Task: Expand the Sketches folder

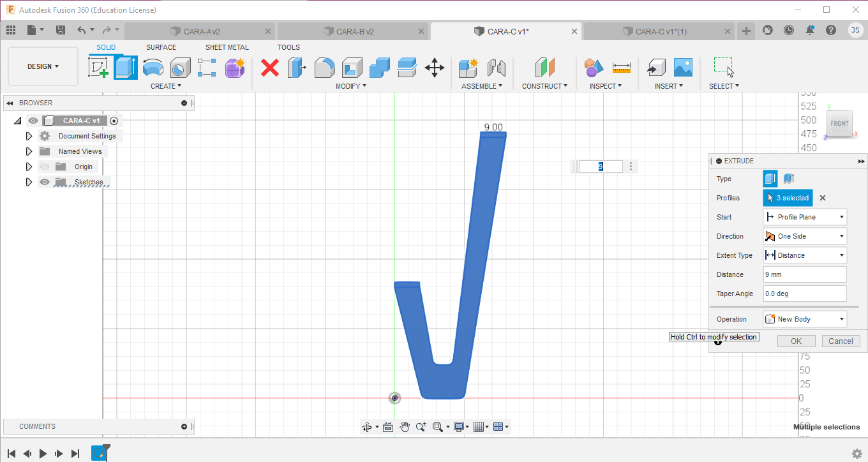Action: click(29, 182)
